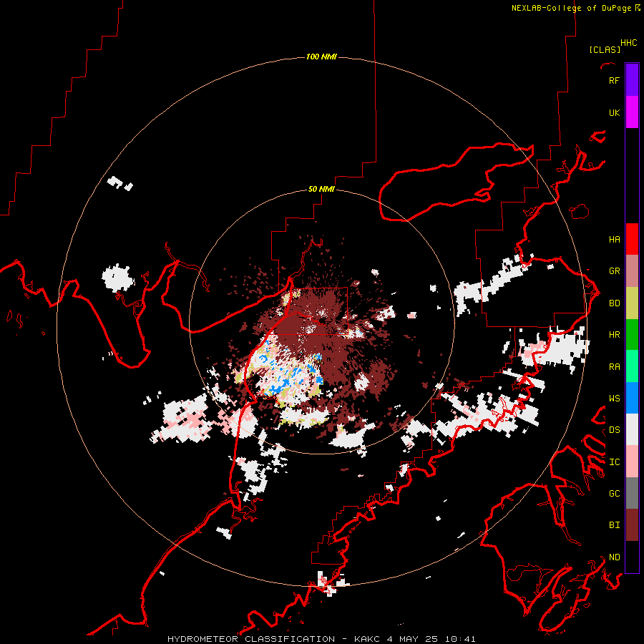Click the HA red legend swatch
644x644 pixels.
[632, 239]
